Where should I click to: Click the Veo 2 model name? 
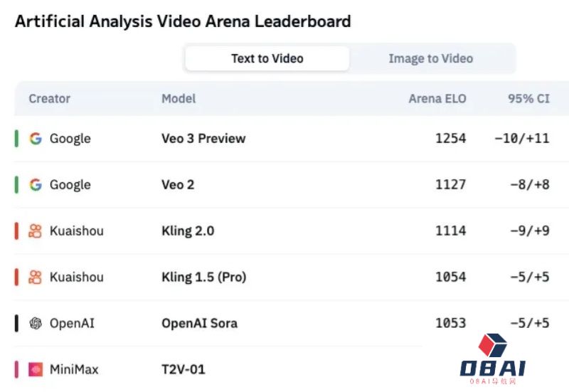tap(178, 185)
